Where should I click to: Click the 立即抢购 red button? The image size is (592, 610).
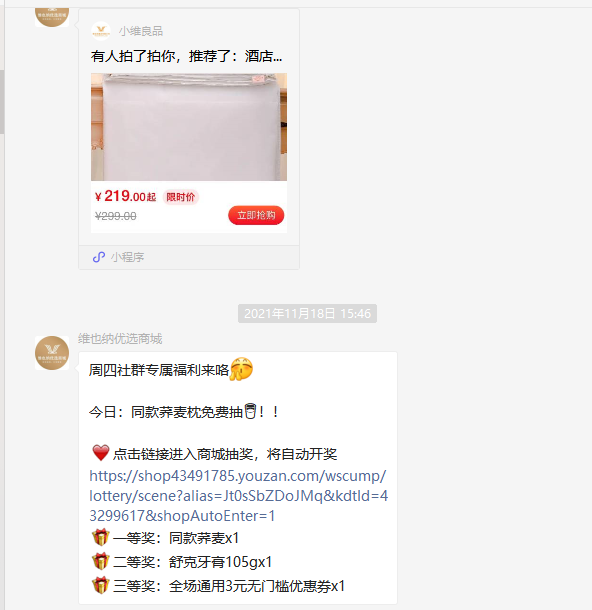(256, 215)
